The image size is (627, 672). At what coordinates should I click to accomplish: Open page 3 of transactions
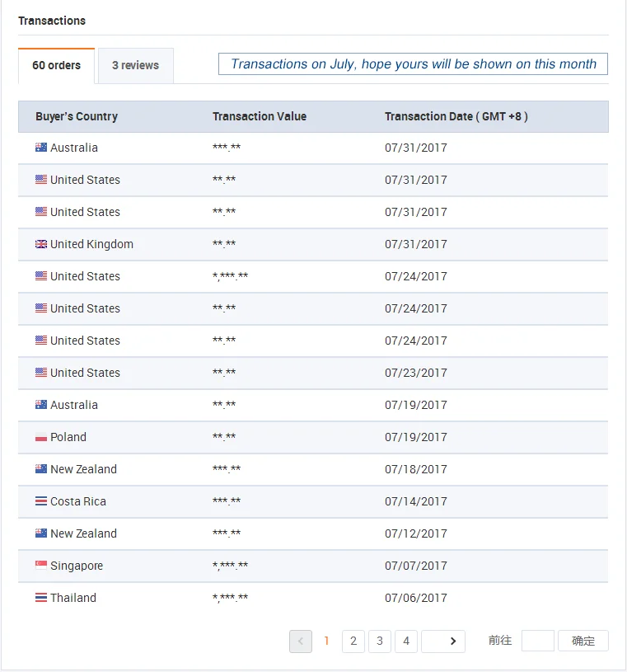pos(379,641)
